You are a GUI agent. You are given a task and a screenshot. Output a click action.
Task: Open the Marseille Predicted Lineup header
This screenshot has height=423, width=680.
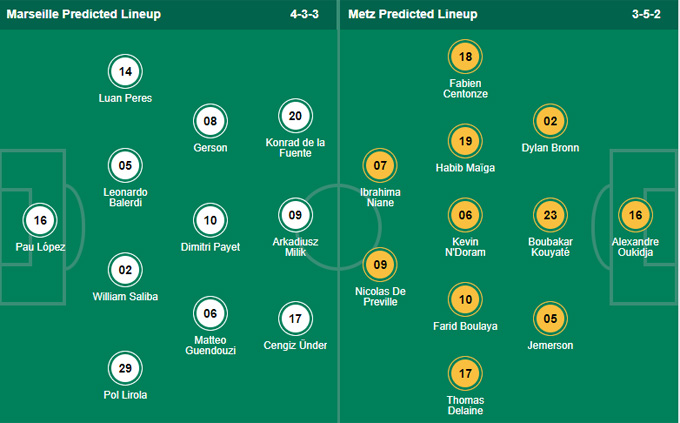[84, 14]
